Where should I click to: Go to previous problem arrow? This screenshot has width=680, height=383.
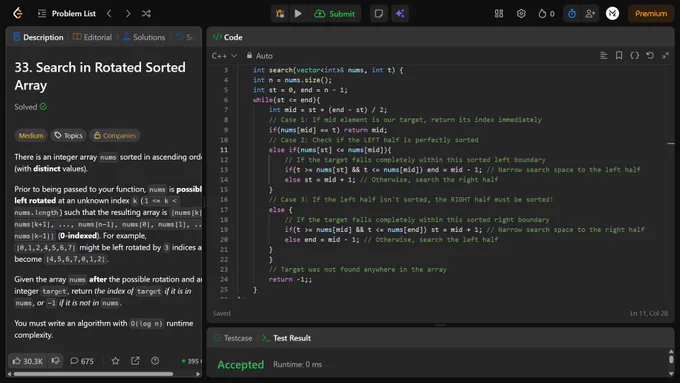coord(109,13)
